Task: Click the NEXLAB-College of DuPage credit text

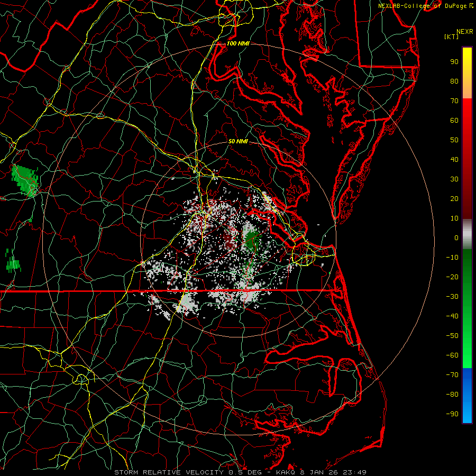Action: [427, 6]
